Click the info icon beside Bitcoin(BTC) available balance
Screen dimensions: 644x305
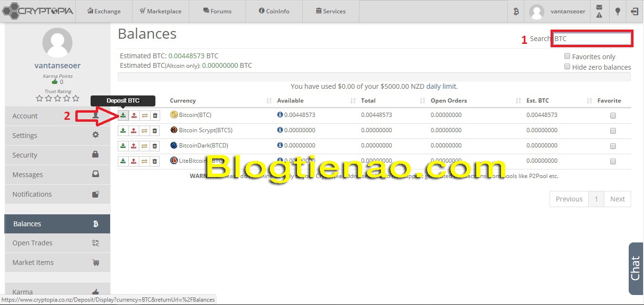(x=280, y=115)
